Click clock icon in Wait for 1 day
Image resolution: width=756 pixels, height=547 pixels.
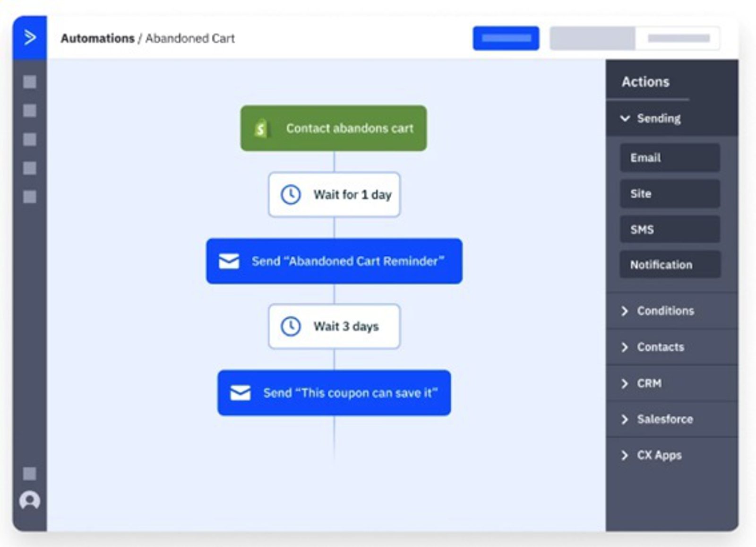pos(291,194)
